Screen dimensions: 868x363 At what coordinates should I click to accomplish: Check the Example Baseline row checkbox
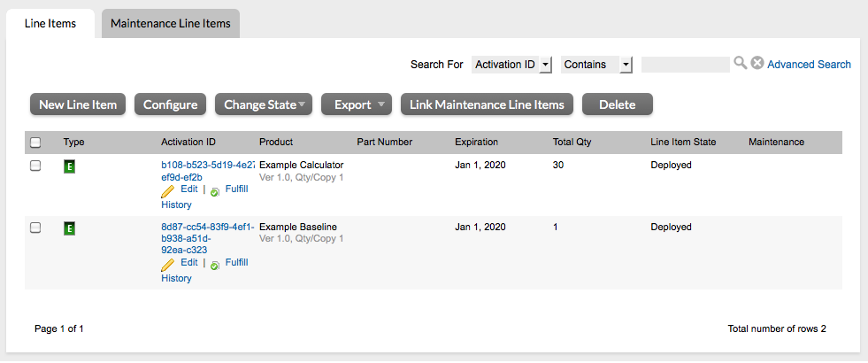tap(35, 228)
